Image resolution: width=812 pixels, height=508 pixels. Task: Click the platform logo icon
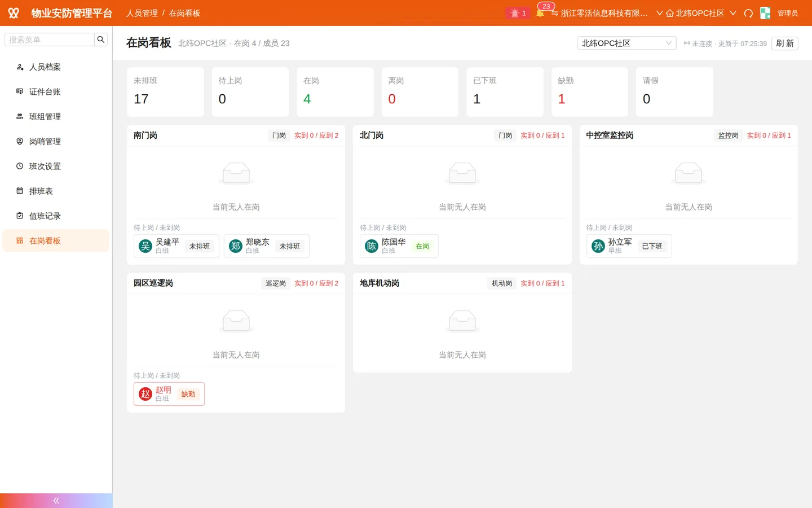(14, 13)
